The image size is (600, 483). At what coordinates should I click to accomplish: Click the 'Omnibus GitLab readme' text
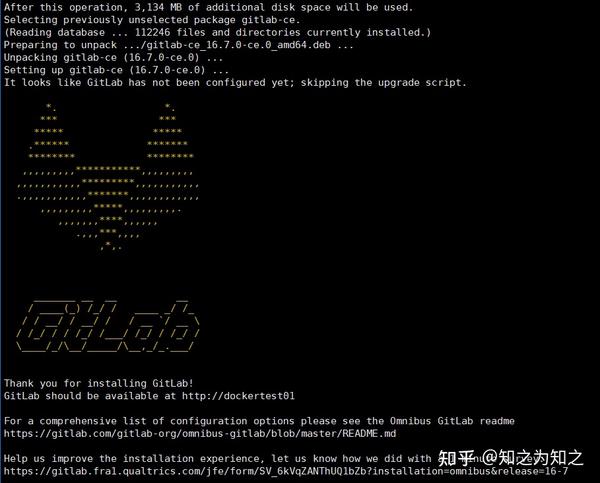coord(452,421)
